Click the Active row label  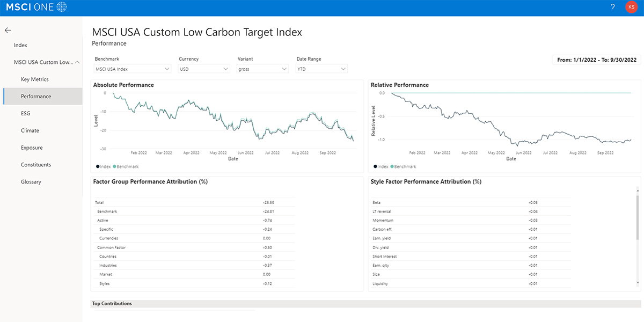pos(102,221)
